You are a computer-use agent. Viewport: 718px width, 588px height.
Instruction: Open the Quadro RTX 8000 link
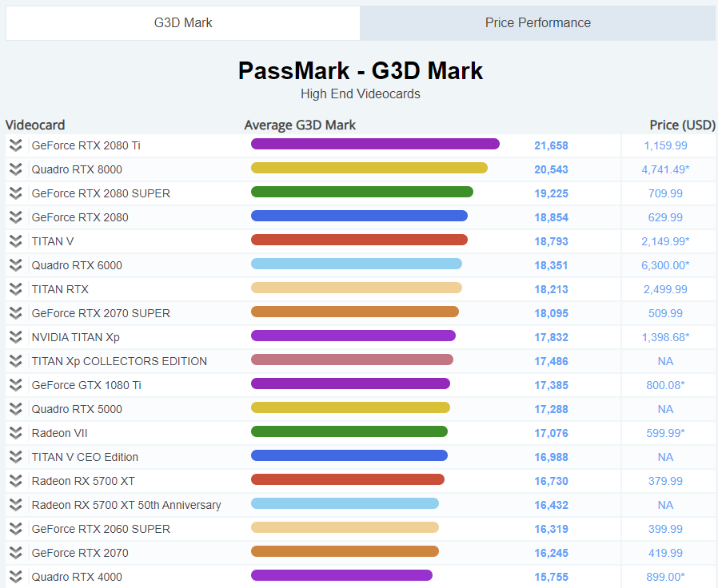[77, 169]
